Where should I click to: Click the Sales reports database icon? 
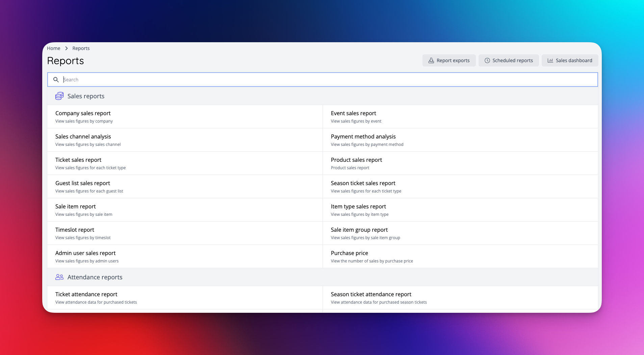pos(59,96)
